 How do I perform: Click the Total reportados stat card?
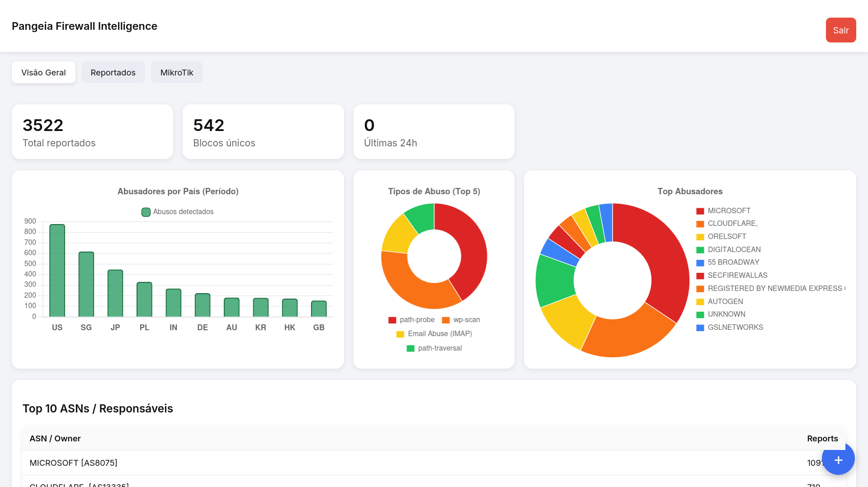pyautogui.click(x=92, y=132)
